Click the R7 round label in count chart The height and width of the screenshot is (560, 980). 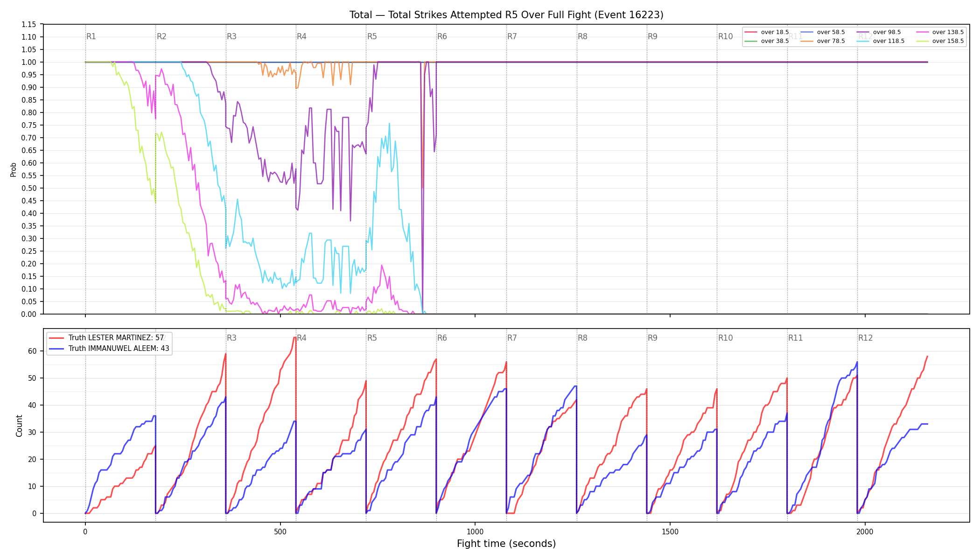512,338
